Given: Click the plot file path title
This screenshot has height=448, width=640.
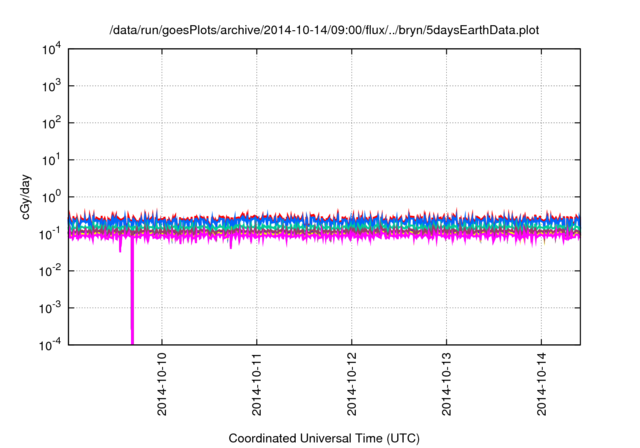Looking at the screenshot, I should tap(324, 30).
